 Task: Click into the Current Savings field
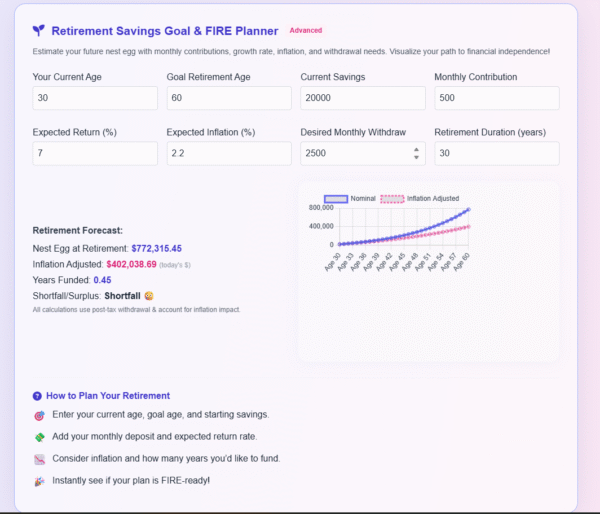[362, 98]
